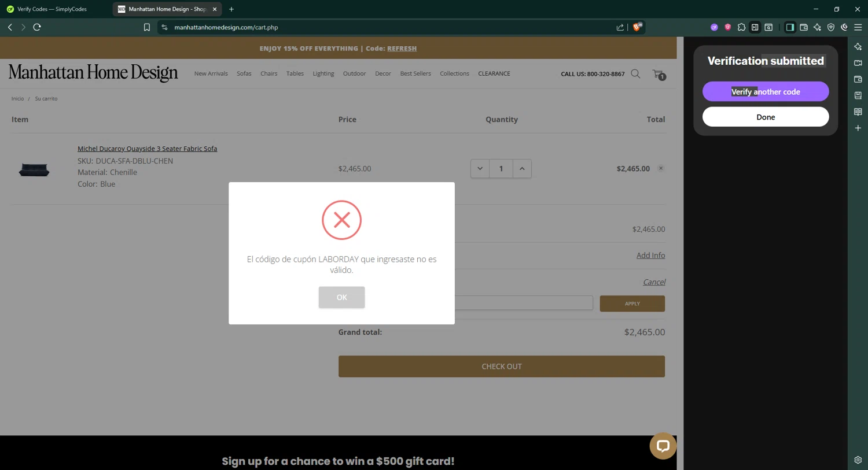Viewport: 868px width, 470px height.
Task: Open the shopping cart icon
Action: pos(659,74)
